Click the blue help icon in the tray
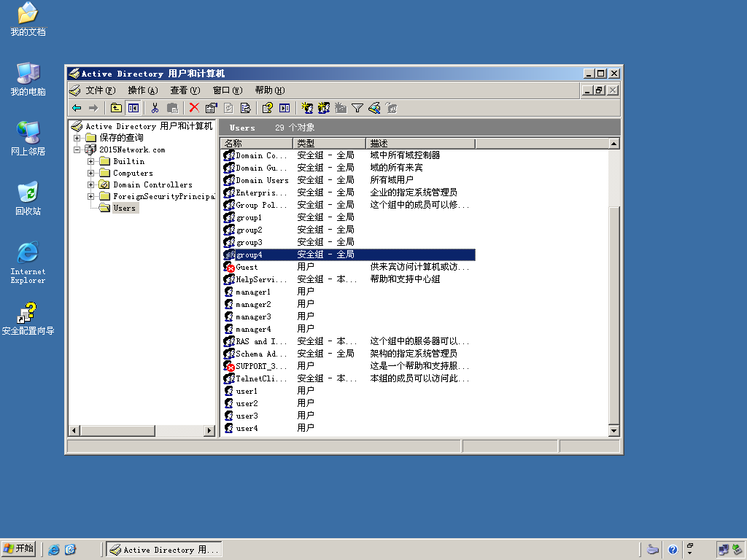This screenshot has width=747, height=560. tap(673, 550)
